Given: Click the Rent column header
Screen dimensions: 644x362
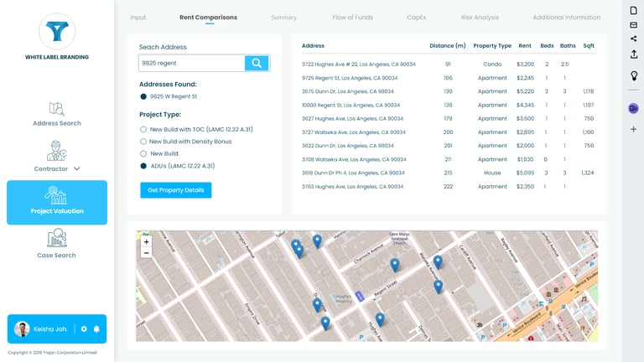Looking at the screenshot, I should (x=525, y=45).
